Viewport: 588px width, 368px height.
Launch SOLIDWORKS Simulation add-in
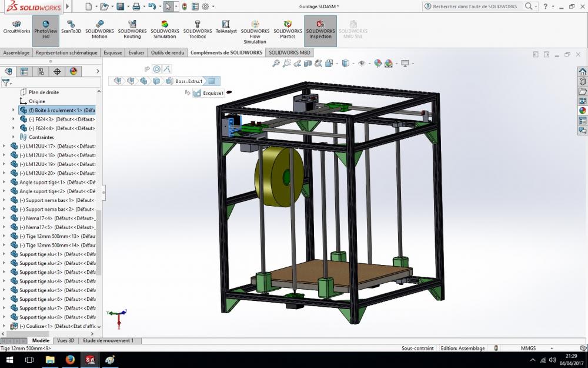tap(165, 30)
